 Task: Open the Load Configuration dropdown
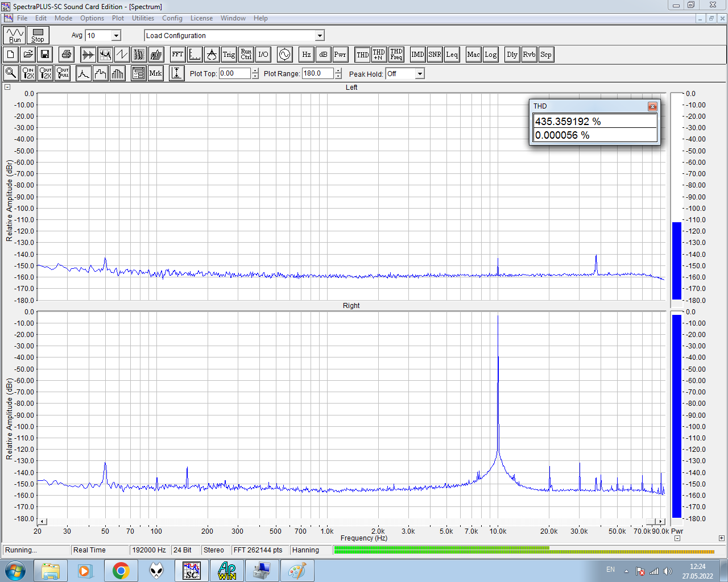[320, 36]
